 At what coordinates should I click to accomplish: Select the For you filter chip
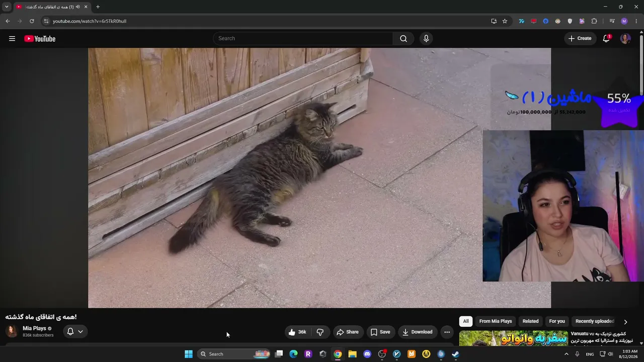click(x=557, y=321)
